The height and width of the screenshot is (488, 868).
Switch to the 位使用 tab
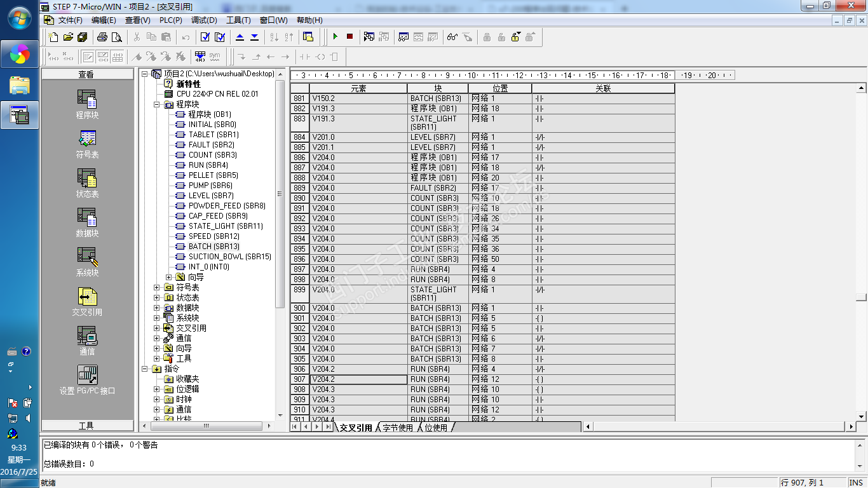click(x=436, y=428)
